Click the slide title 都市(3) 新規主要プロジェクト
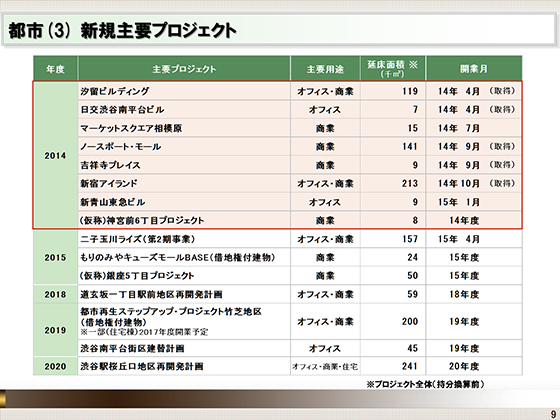Viewport: 560px width, 420px height. [122, 31]
